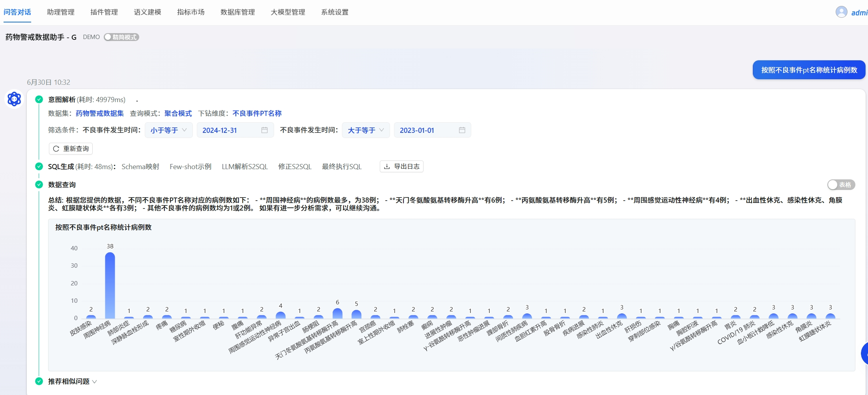Click the 不良事件PT名称 drill-down link
Screen dimensions: 868x395
[x=257, y=114]
